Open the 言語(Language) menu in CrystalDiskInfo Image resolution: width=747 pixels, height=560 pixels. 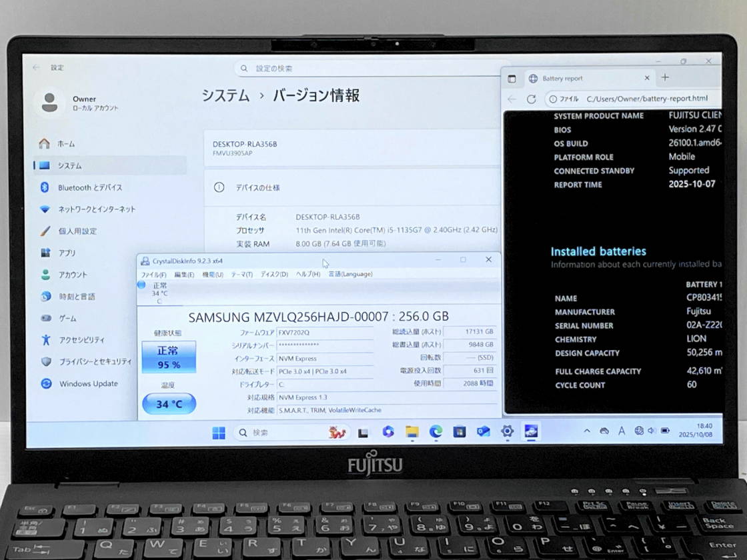click(x=350, y=274)
